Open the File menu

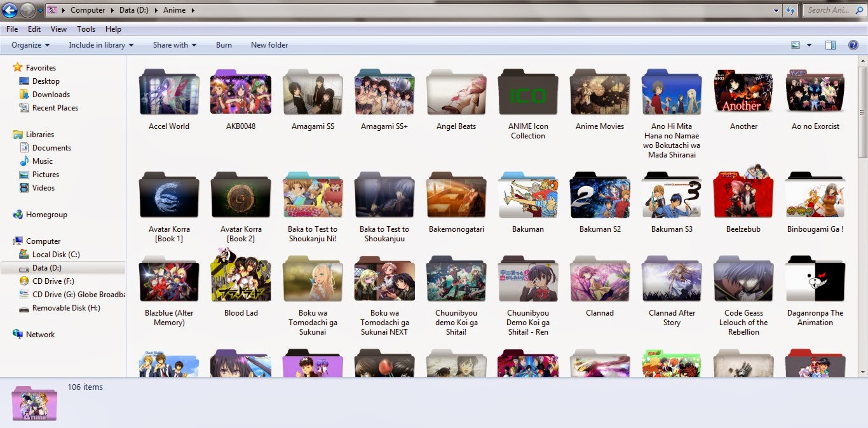pos(12,29)
